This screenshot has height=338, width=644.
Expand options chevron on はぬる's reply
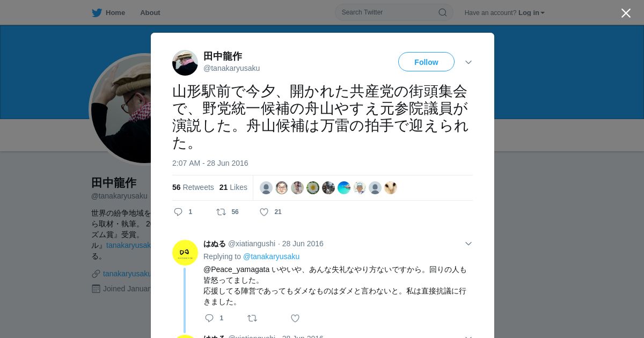coord(469,244)
